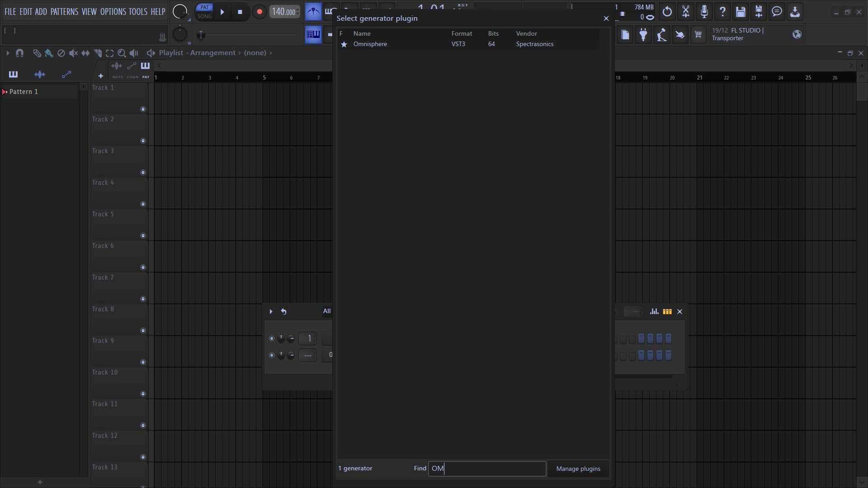
Task: Open the shopping cart store icon
Action: tap(698, 35)
